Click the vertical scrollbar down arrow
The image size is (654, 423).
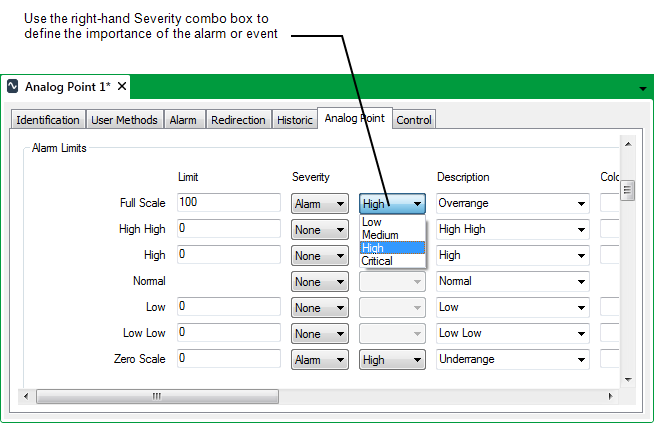[x=628, y=380]
